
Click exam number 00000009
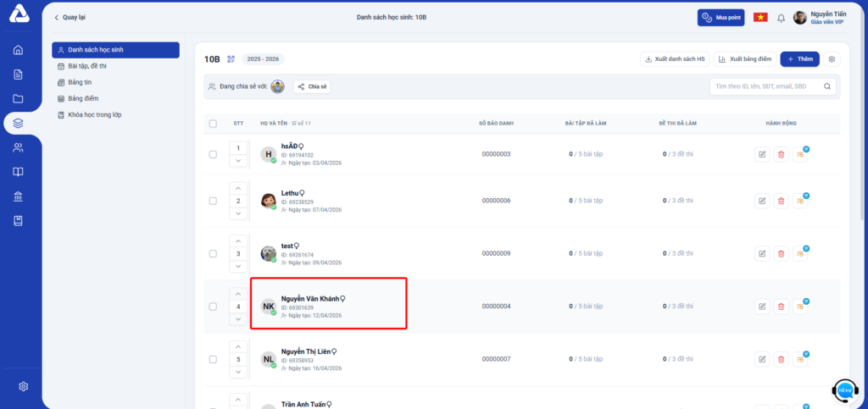[496, 254]
